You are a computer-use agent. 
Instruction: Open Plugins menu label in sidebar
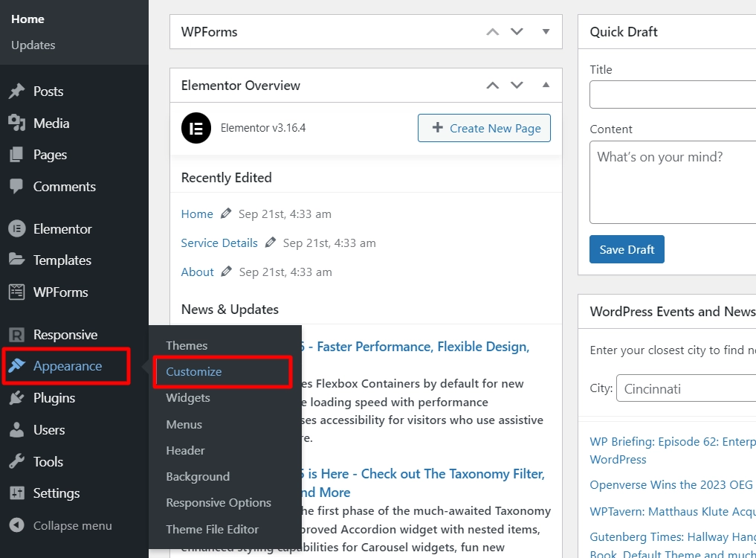[54, 398]
